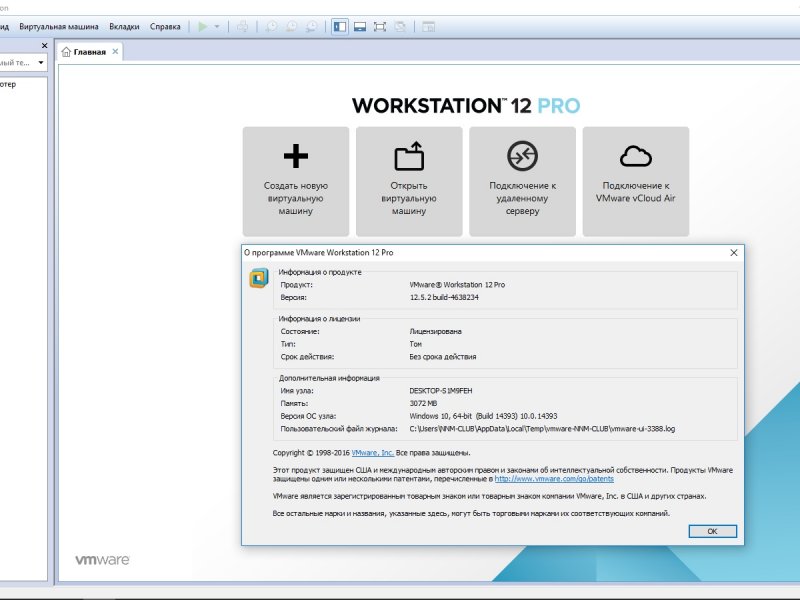Power on the virtual machine with the green play icon

pyautogui.click(x=203, y=27)
